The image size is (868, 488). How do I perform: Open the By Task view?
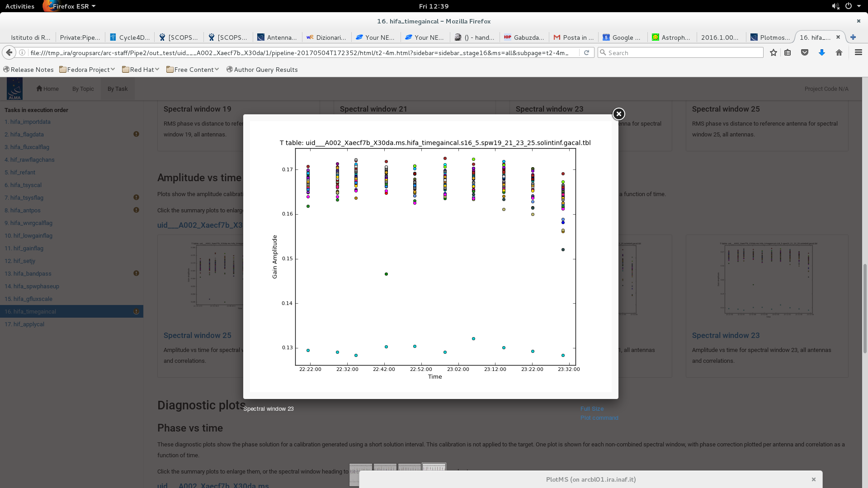click(x=118, y=89)
